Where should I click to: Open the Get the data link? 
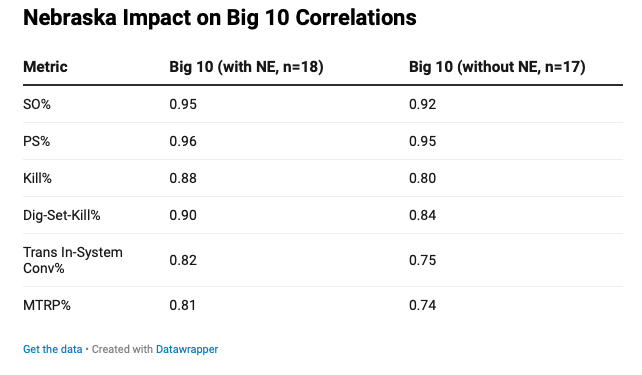coord(52,349)
